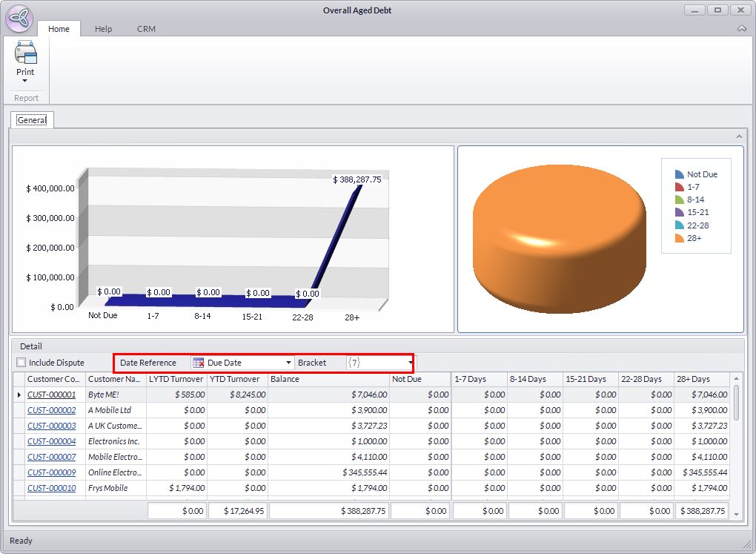Viewport: 756px width, 554px height.
Task: Click the Due Date calendar icon
Action: tap(199, 363)
